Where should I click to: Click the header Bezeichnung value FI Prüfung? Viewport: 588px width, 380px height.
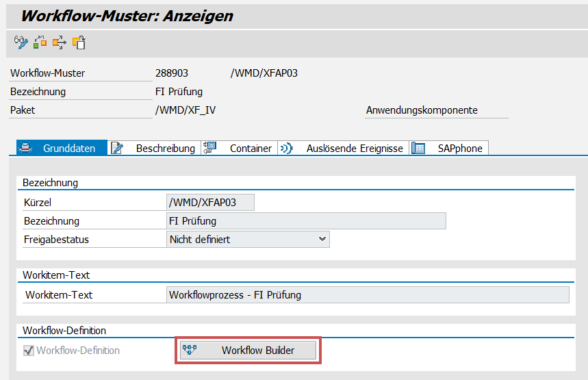[179, 92]
